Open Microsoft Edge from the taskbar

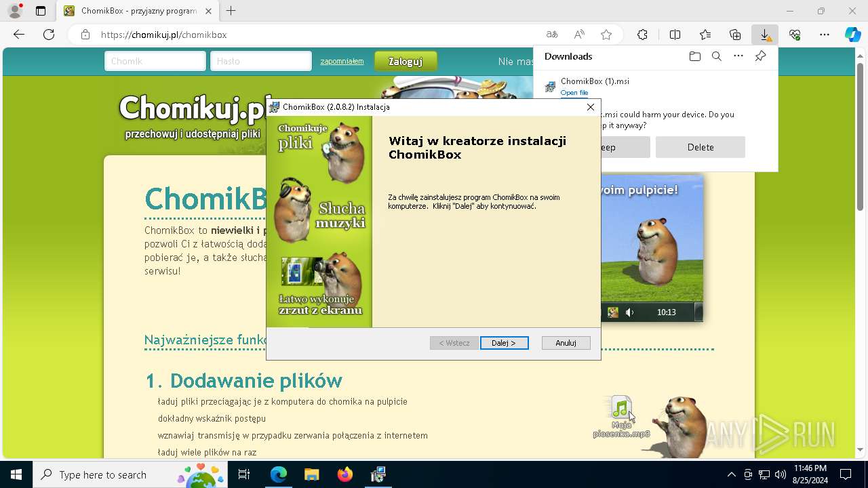click(279, 474)
